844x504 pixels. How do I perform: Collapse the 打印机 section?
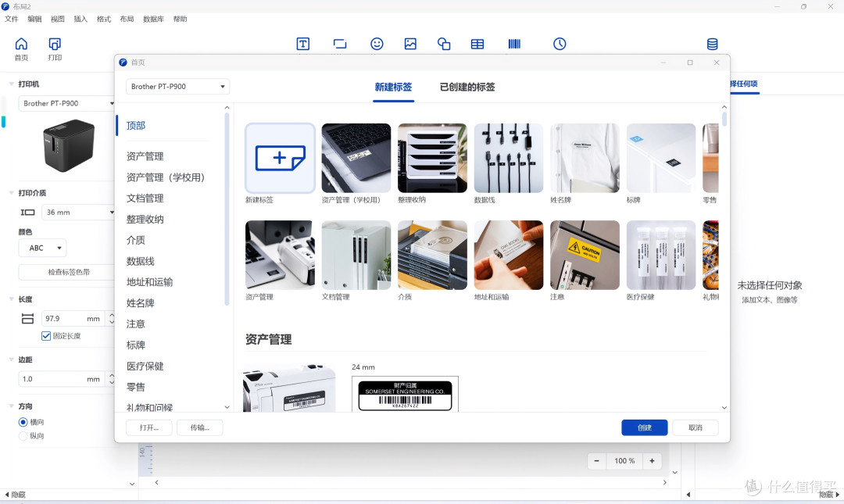[11, 84]
